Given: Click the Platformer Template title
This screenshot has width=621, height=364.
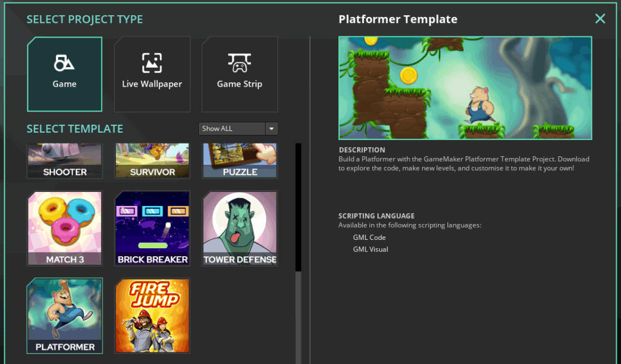Looking at the screenshot, I should (x=398, y=19).
